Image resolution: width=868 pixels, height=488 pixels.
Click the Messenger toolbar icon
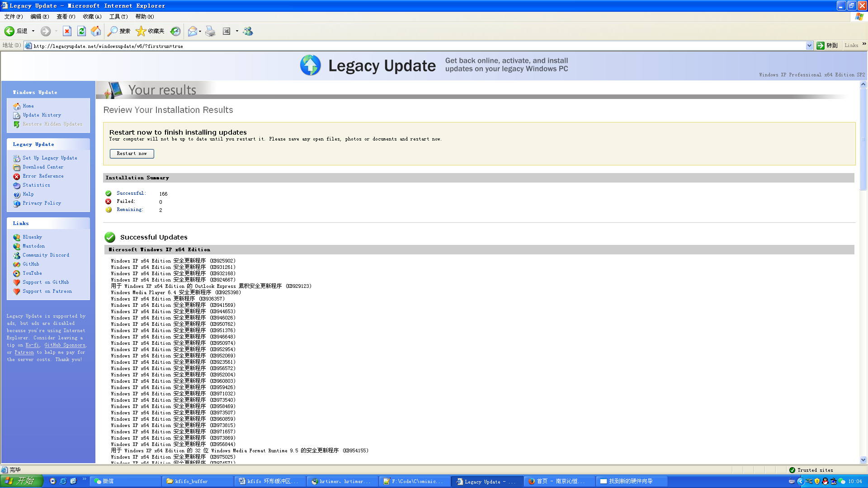point(248,31)
